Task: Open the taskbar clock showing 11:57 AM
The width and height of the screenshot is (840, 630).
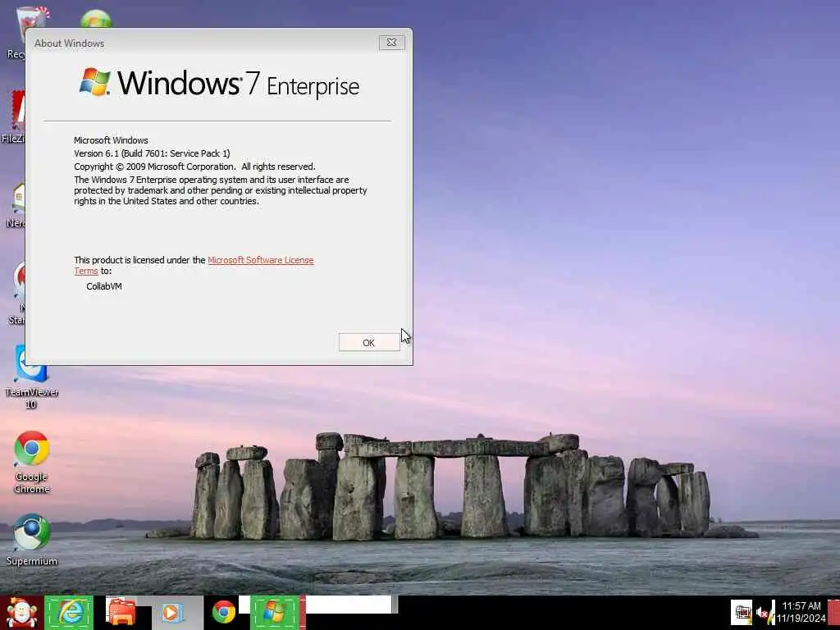Action: (x=801, y=612)
